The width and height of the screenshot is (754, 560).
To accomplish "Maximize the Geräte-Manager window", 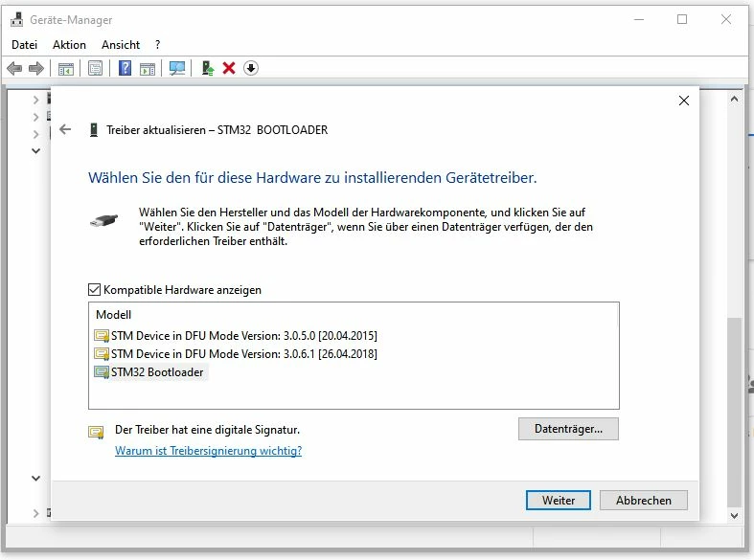I will coord(682,19).
